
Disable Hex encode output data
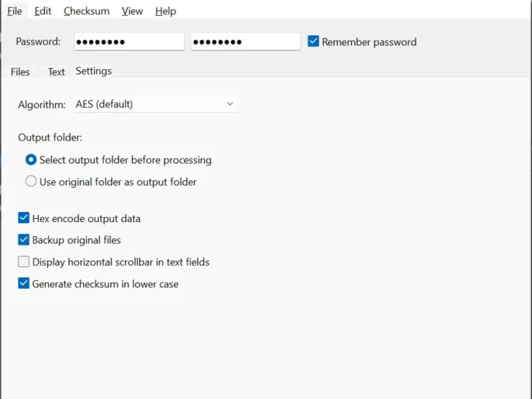24,218
